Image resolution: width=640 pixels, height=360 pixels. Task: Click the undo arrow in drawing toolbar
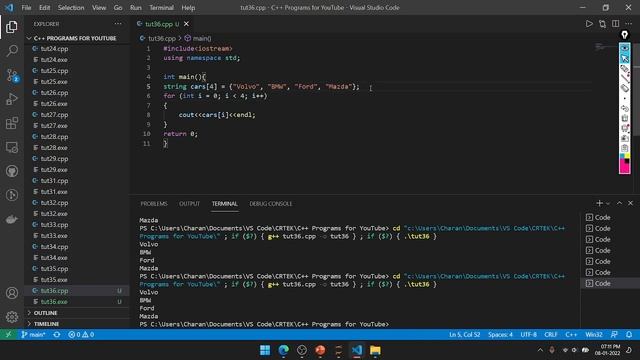click(x=624, y=108)
